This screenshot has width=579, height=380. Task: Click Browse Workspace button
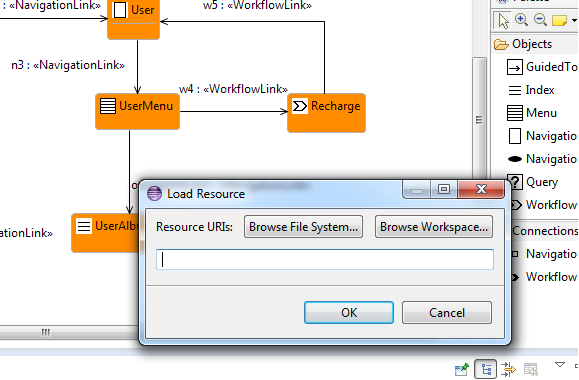[434, 227]
